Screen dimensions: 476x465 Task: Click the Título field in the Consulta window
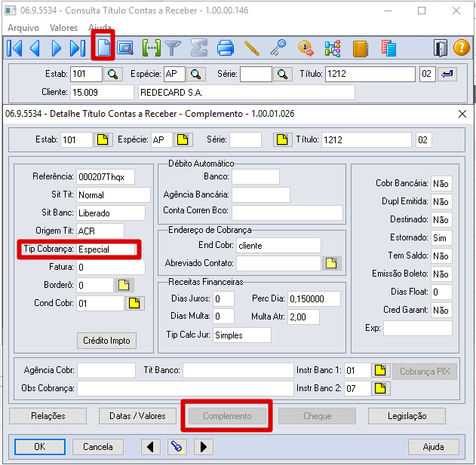tap(370, 74)
